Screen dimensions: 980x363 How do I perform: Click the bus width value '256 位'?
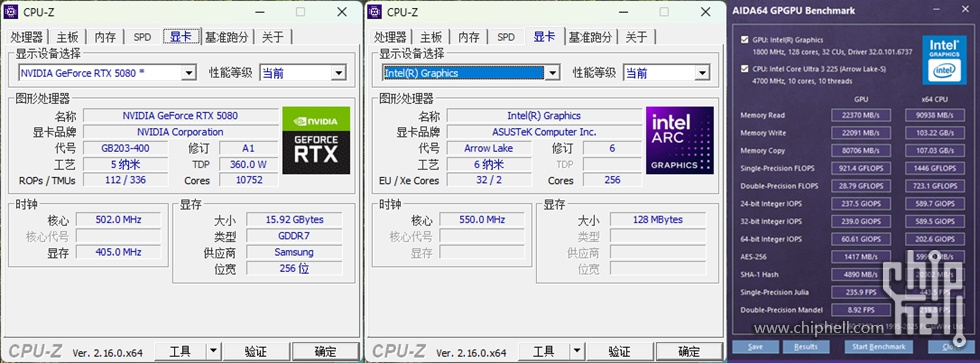click(x=294, y=269)
